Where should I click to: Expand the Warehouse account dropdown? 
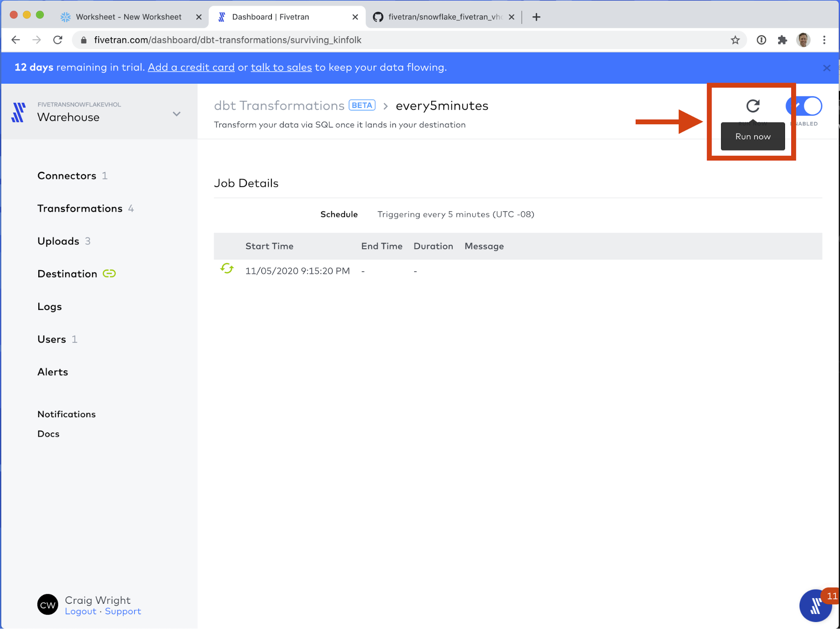coord(176,114)
